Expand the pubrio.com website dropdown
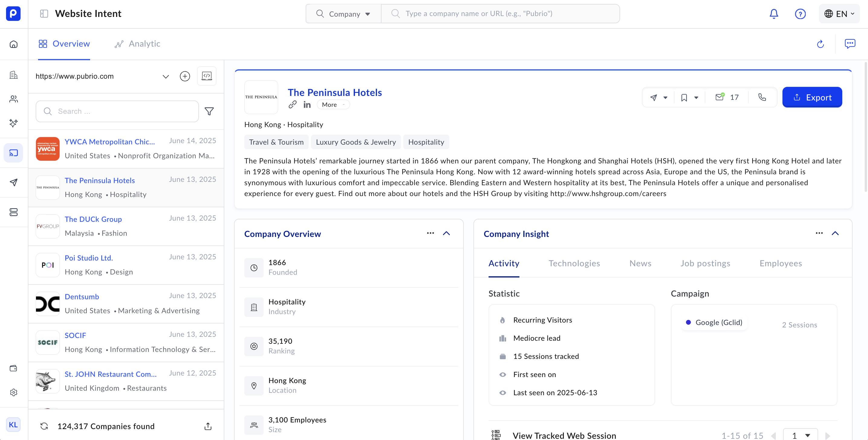 coord(165,77)
